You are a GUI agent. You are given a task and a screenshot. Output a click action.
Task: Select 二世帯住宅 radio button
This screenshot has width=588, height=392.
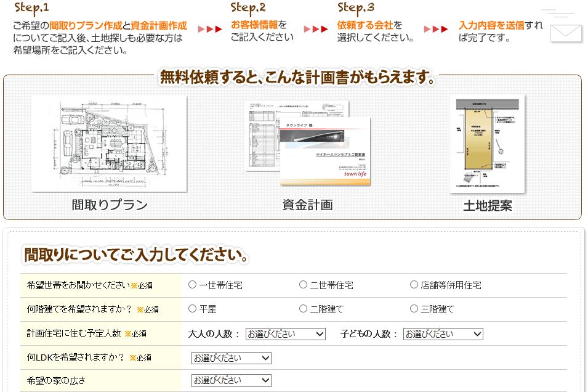coord(304,285)
